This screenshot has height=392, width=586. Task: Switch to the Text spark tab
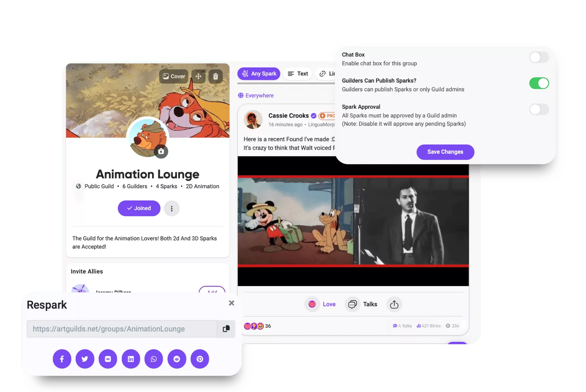[x=298, y=74]
